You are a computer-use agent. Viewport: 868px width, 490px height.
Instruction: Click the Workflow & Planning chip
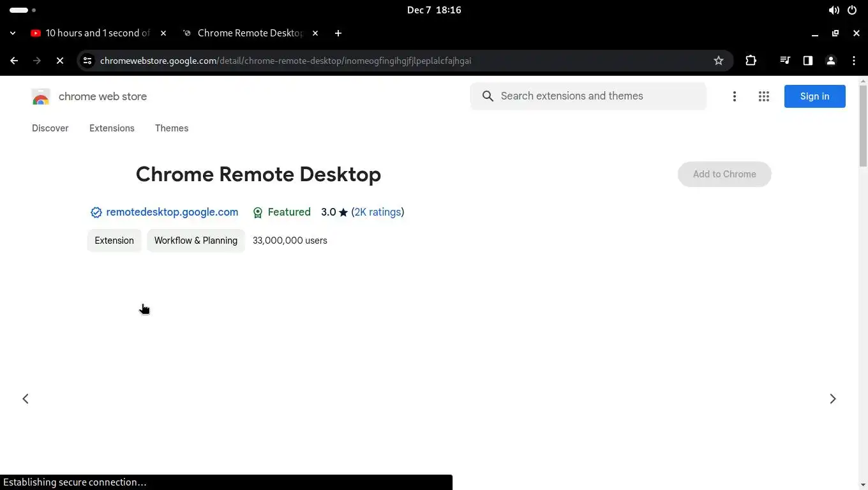(196, 241)
